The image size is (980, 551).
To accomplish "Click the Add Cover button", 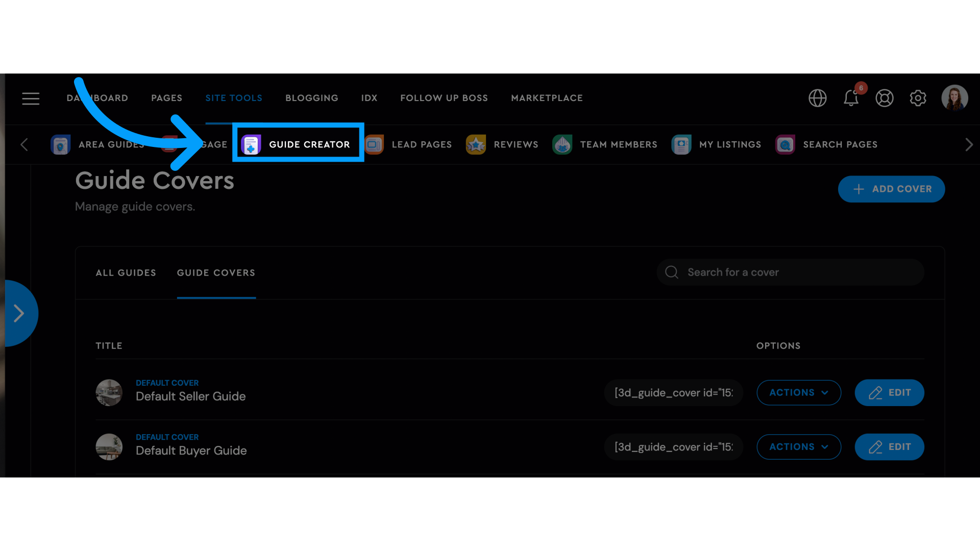I will coord(892,189).
